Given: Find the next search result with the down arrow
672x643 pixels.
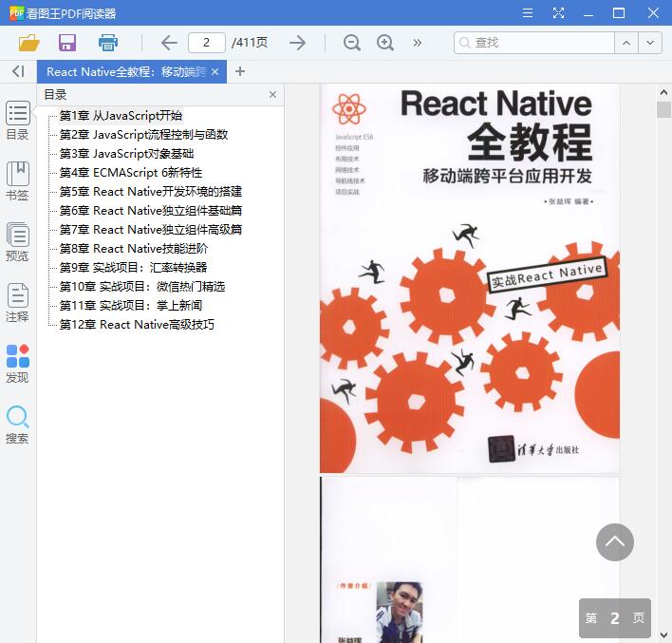Looking at the screenshot, I should (x=650, y=43).
